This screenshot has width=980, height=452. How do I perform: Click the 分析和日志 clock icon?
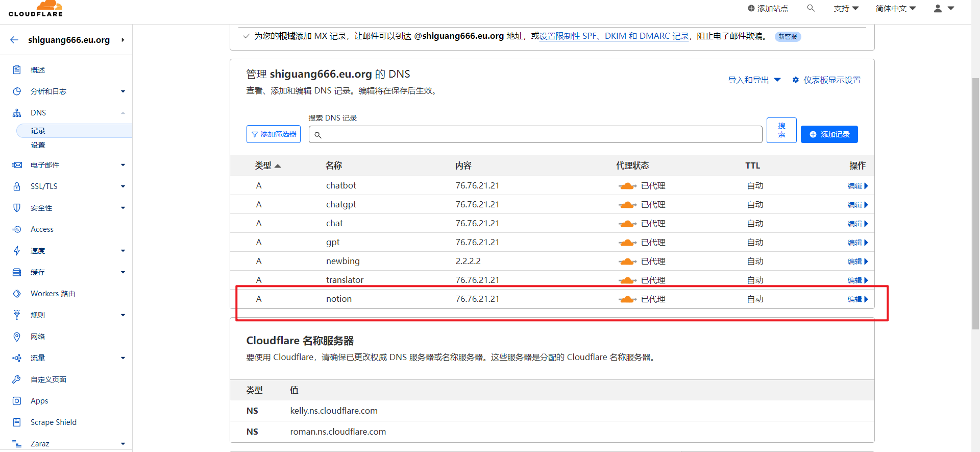[17, 91]
